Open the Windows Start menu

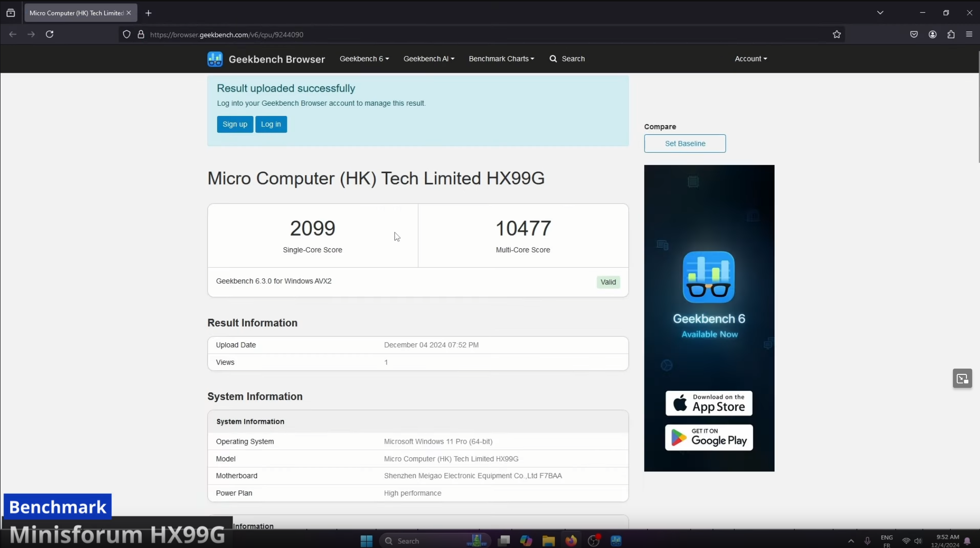click(x=366, y=540)
